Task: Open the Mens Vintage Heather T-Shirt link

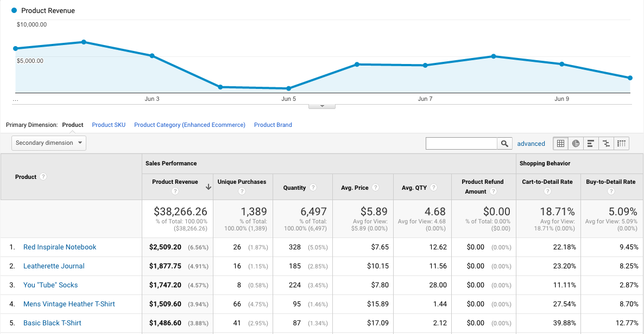Action: point(69,304)
